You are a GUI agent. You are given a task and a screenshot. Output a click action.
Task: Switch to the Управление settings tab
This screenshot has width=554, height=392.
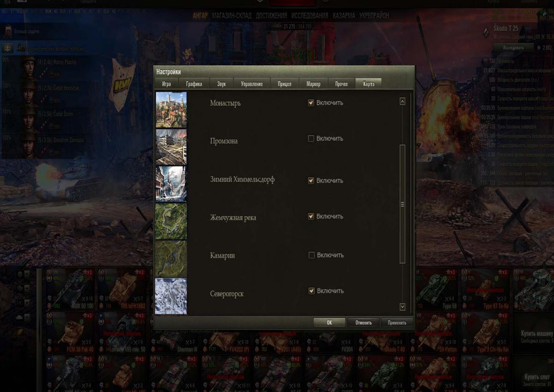point(252,84)
